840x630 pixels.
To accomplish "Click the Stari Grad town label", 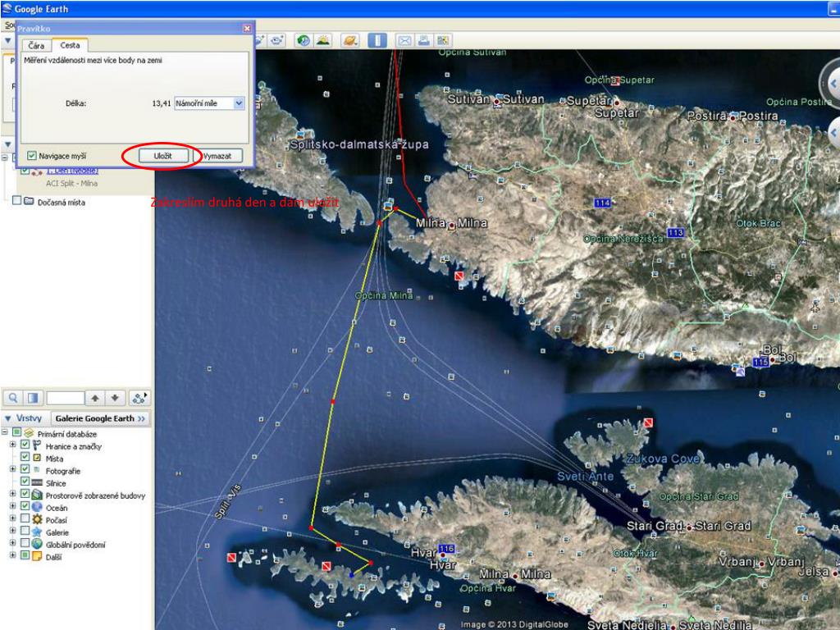I will 722,527.
